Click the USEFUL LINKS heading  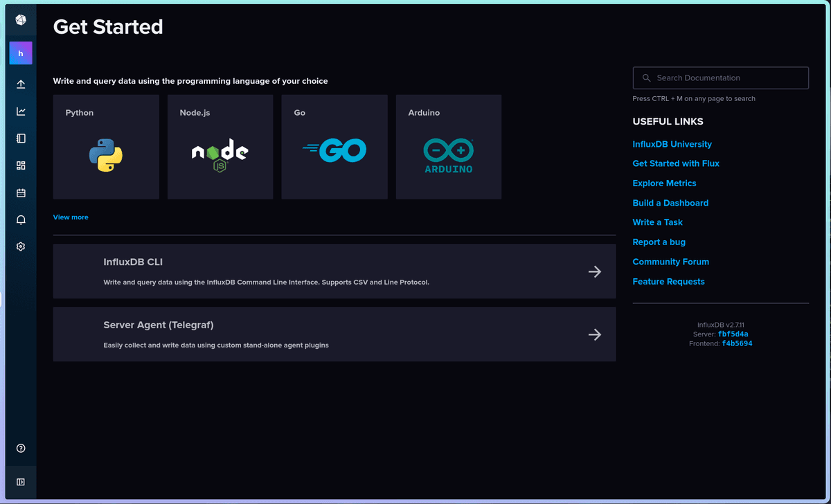point(668,121)
